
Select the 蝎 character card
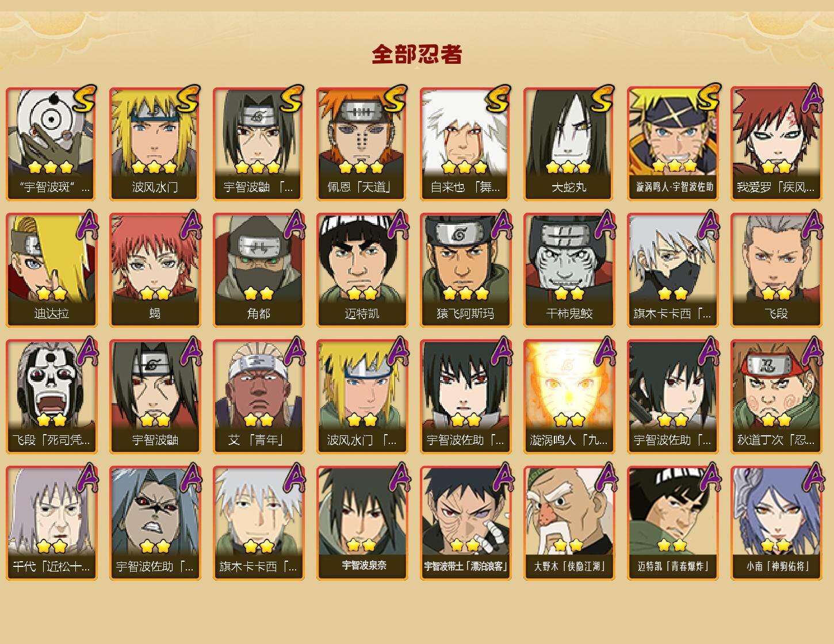[155, 270]
